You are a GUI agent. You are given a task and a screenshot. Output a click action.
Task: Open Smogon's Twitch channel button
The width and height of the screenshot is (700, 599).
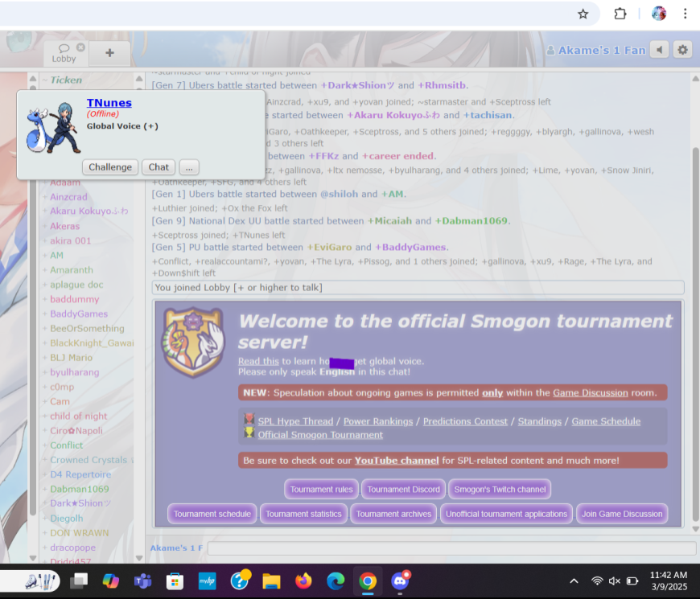tap(500, 490)
